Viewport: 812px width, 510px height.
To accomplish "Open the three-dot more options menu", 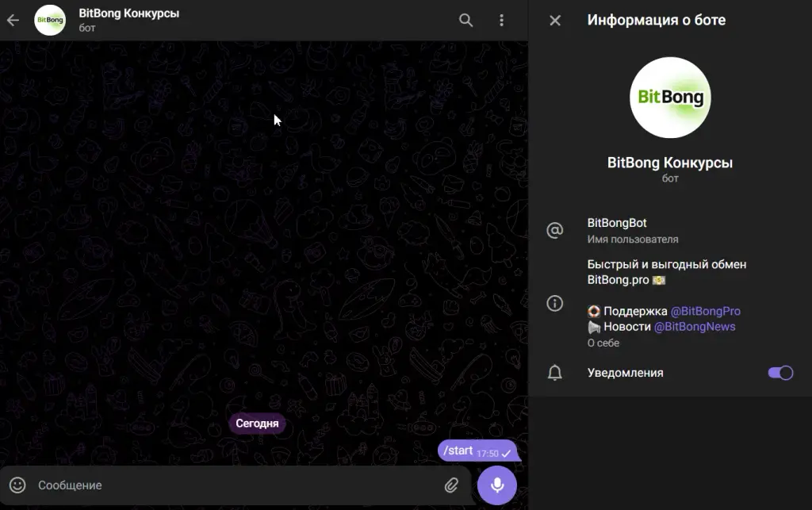I will point(501,20).
